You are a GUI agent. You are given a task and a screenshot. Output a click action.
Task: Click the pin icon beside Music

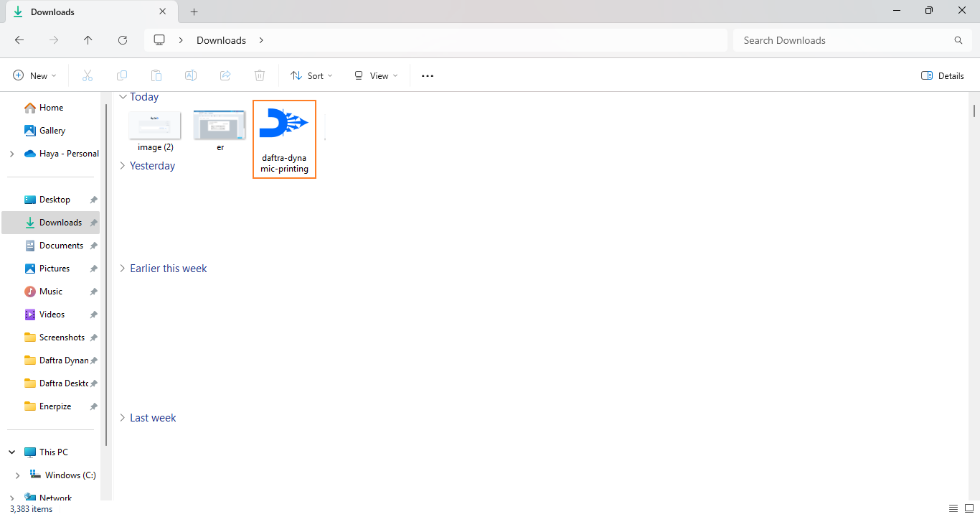(x=93, y=292)
